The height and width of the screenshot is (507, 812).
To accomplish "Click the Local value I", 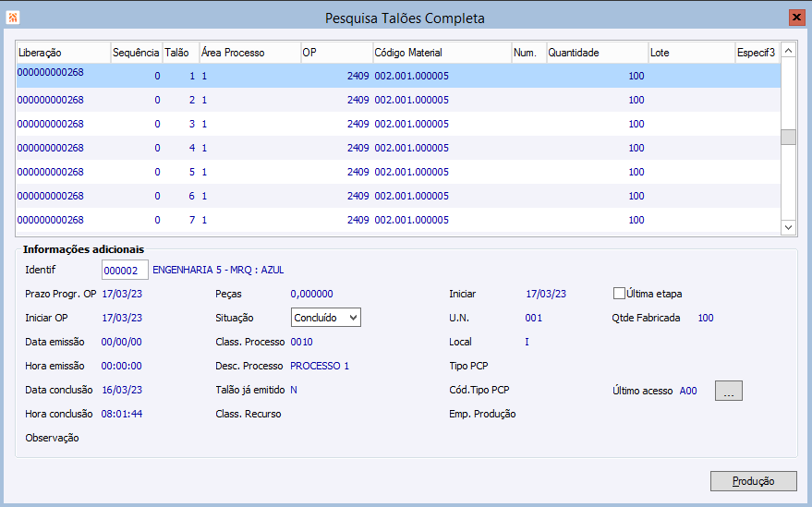I will click(527, 342).
